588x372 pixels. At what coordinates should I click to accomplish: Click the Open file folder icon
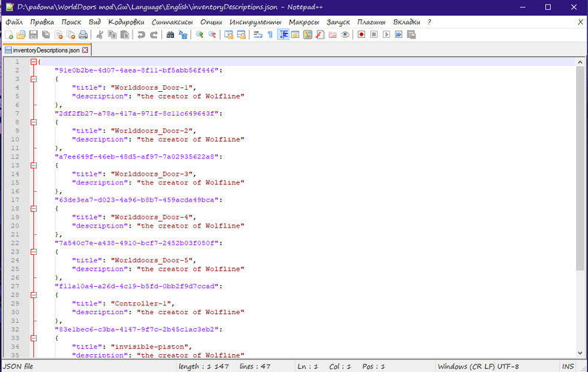[21, 35]
